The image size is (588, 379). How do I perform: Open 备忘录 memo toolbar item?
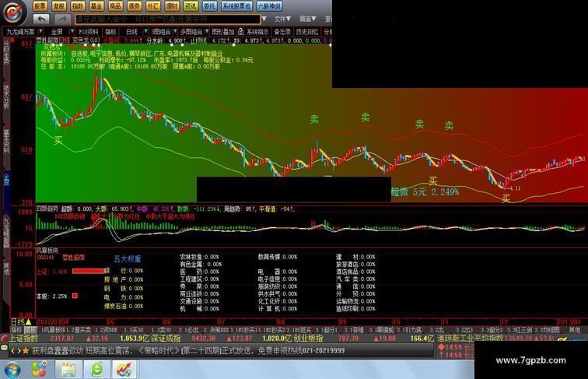click(x=282, y=32)
